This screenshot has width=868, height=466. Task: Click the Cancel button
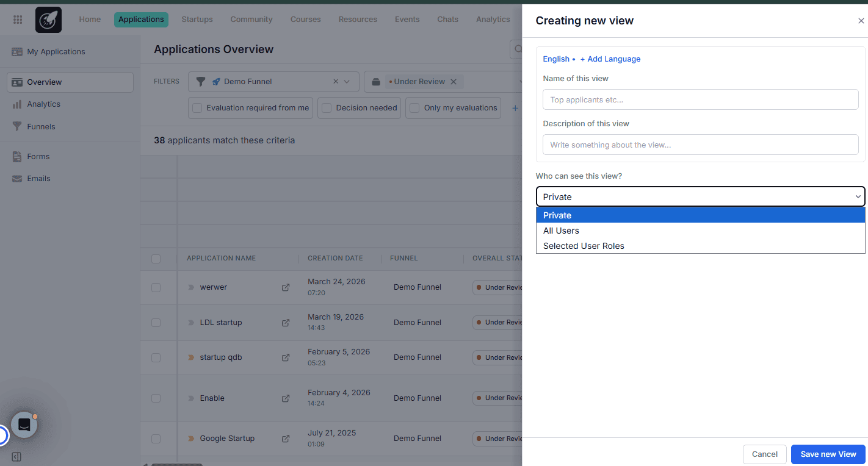click(765, 454)
